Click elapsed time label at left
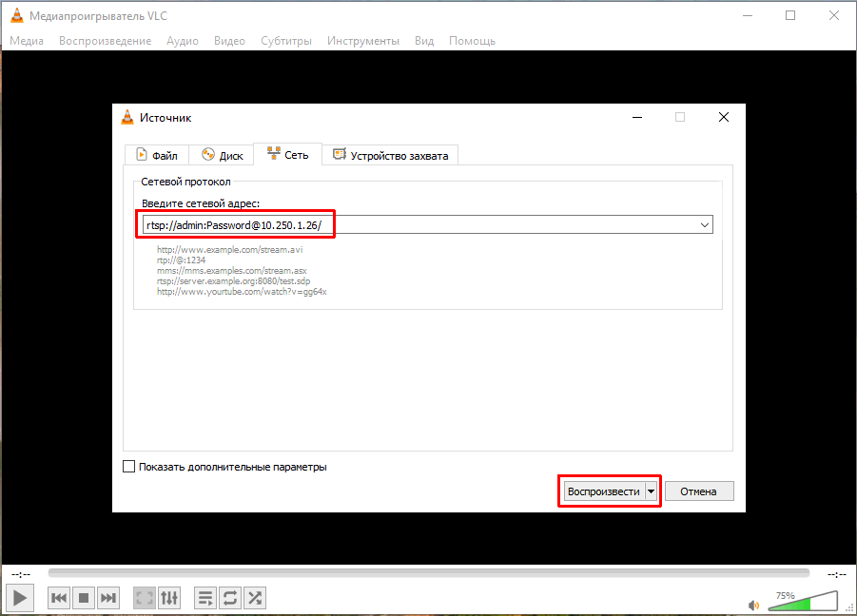 [21, 574]
